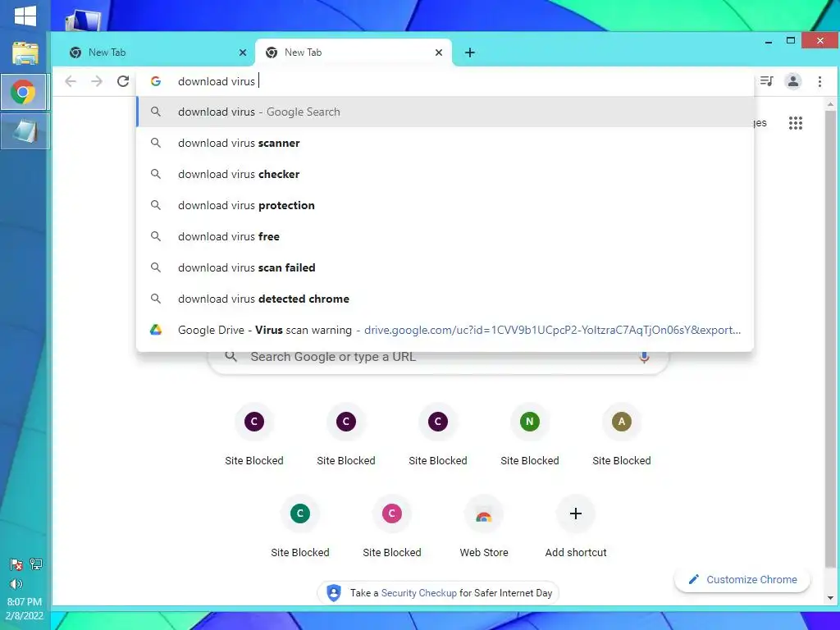Screen dimensions: 840x630
Task: Select 'download virus free' suggestion
Action: pos(445,236)
